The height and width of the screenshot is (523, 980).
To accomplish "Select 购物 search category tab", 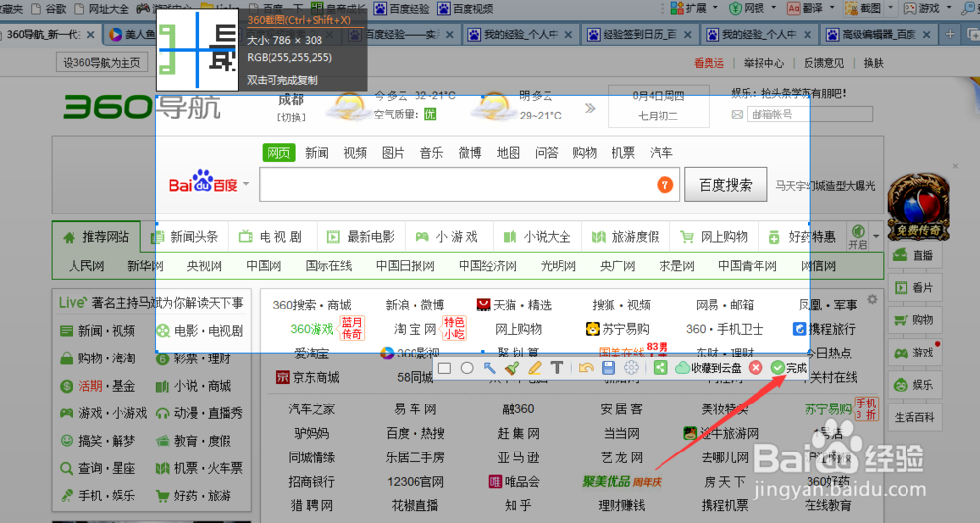I will click(584, 153).
